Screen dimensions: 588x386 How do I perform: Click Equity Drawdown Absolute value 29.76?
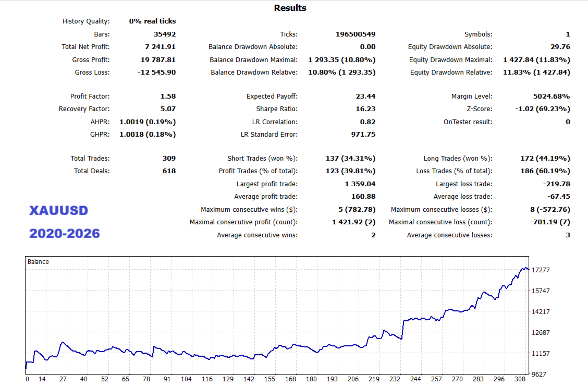[560, 47]
